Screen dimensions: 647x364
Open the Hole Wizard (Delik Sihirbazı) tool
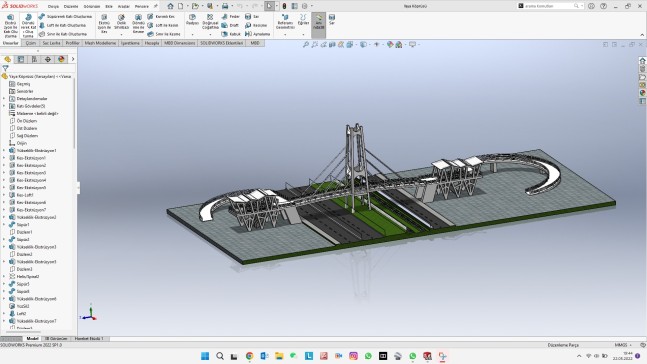[121, 23]
